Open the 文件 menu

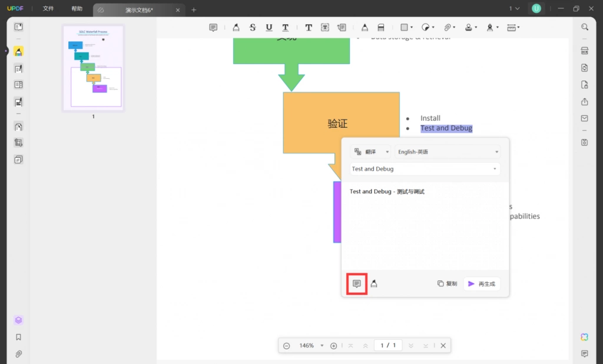pyautogui.click(x=48, y=8)
